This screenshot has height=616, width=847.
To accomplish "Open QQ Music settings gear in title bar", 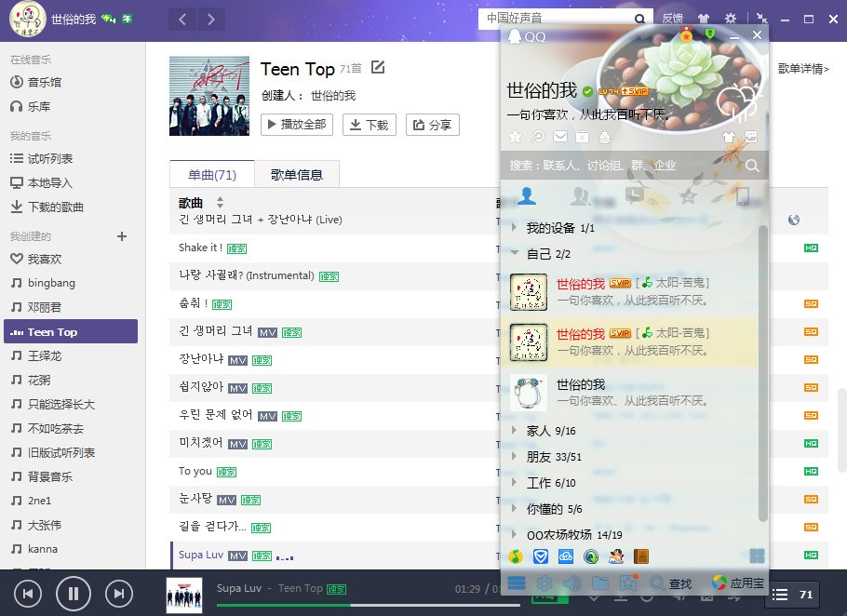I will [731, 19].
